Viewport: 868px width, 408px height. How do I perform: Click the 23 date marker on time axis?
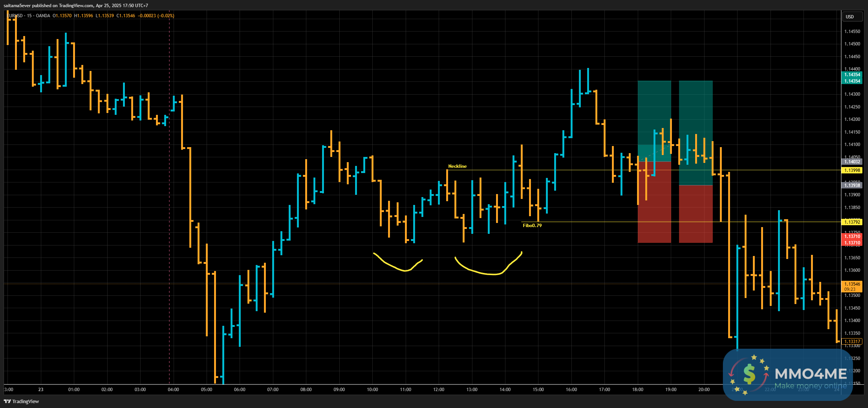point(41,390)
